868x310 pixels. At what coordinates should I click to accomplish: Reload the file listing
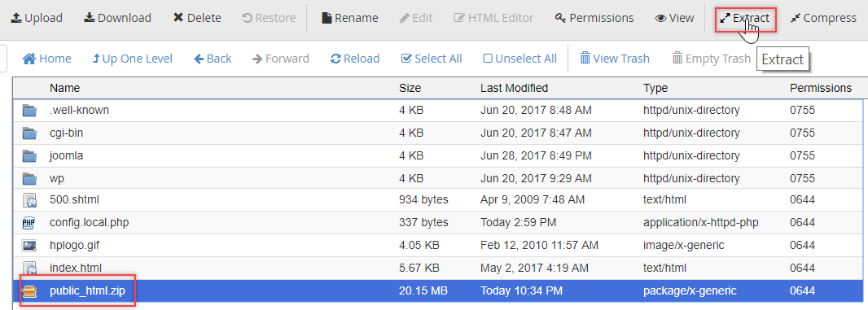click(x=355, y=58)
